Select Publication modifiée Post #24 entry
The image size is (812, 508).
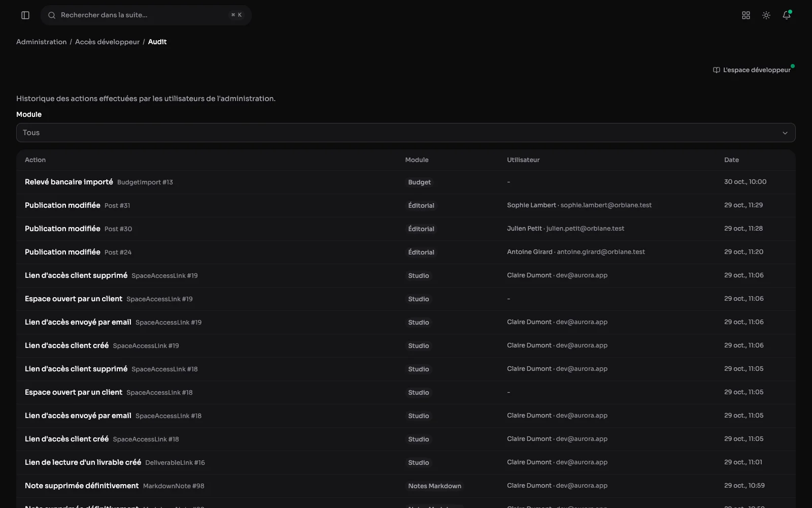[406, 252]
